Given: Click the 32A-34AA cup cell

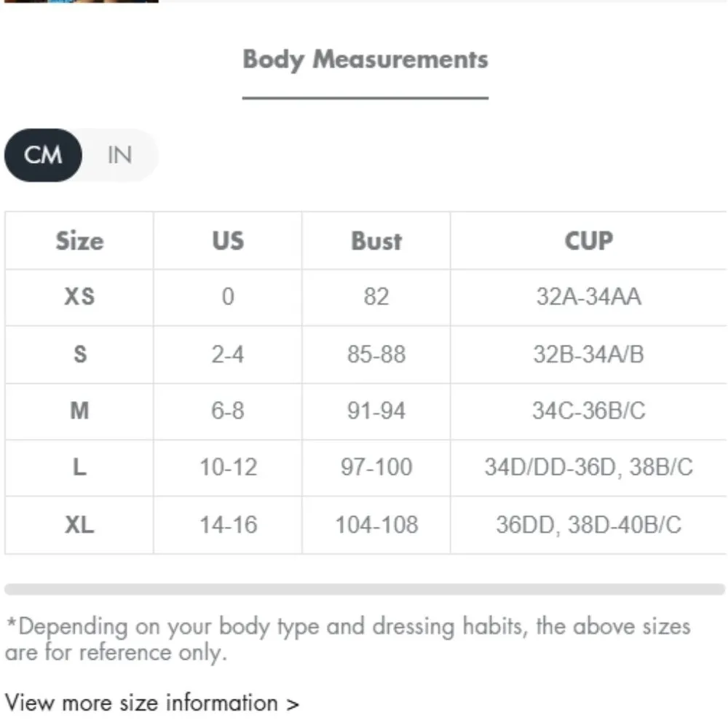Looking at the screenshot, I should click(588, 297).
